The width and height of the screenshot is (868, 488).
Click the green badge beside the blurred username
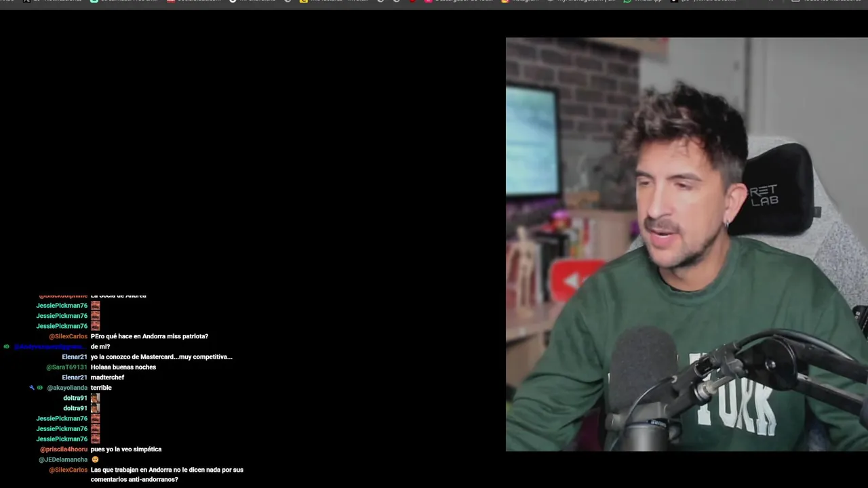click(7, 346)
